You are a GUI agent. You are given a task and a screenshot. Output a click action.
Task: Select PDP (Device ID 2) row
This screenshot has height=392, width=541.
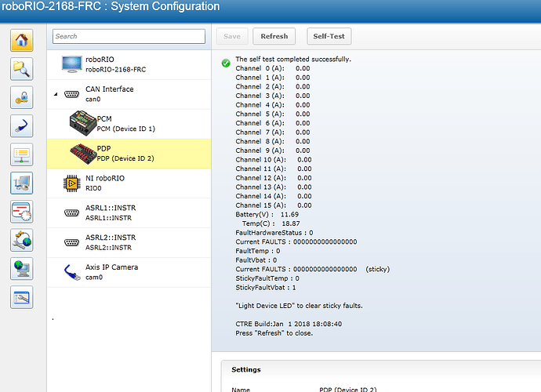tap(129, 154)
